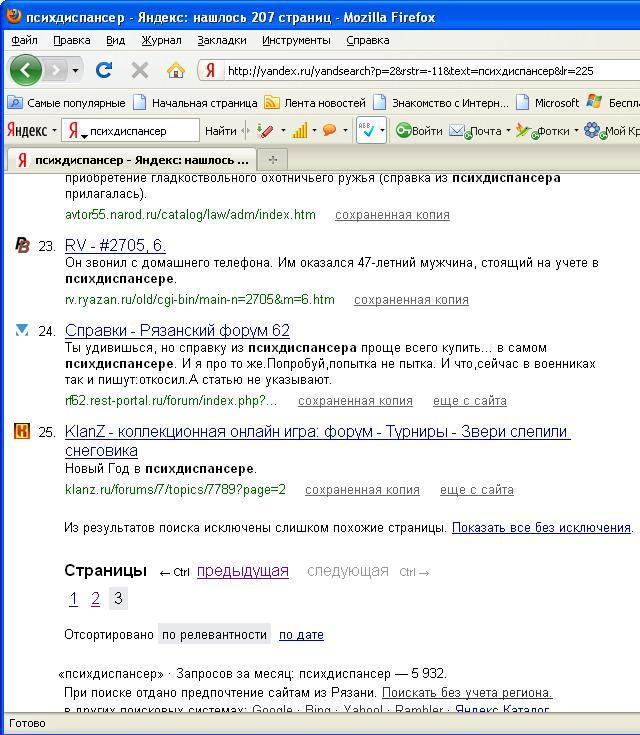640x735 pixels.
Task: Click Войти key button in Yandex Bar
Action: click(419, 130)
